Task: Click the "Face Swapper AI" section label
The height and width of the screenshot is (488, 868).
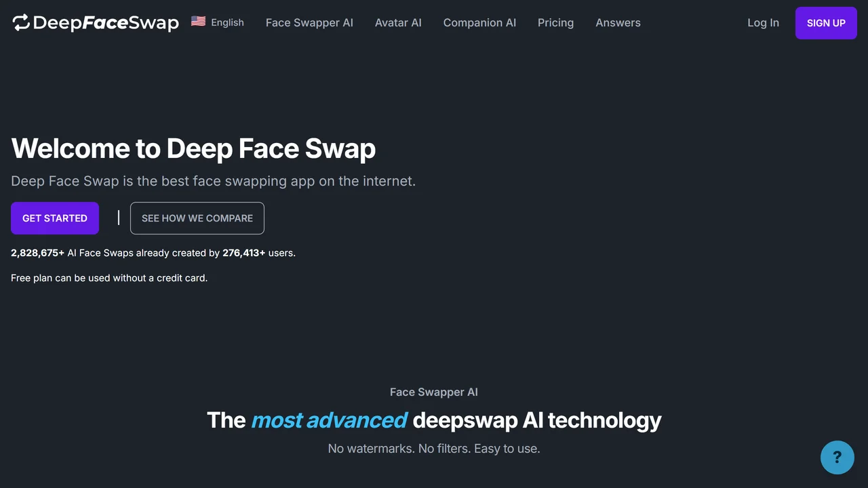Action: pos(434,392)
